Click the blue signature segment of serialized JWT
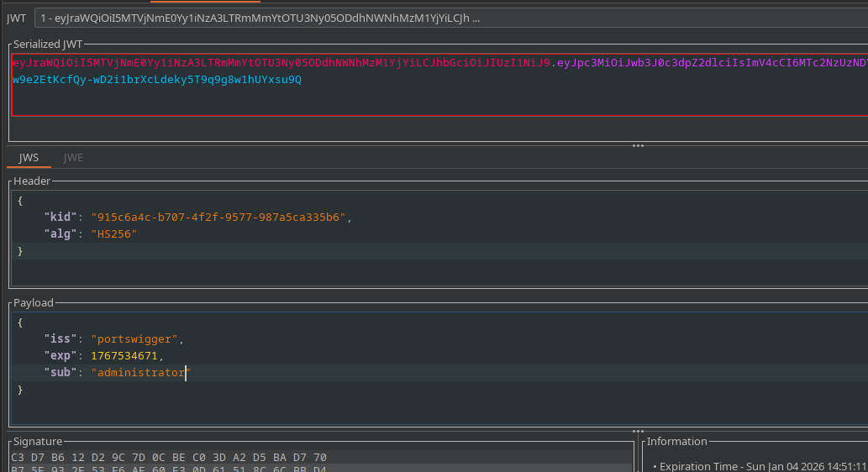 (156, 80)
